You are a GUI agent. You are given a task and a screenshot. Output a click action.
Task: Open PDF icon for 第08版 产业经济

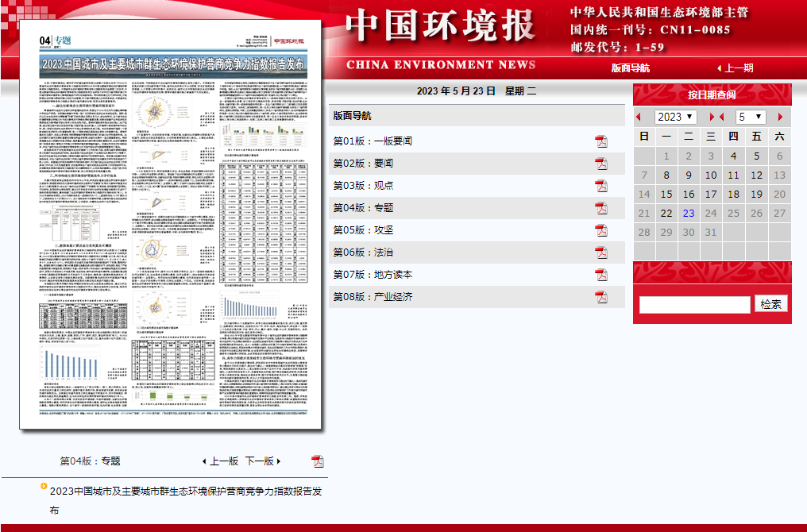coord(601,297)
